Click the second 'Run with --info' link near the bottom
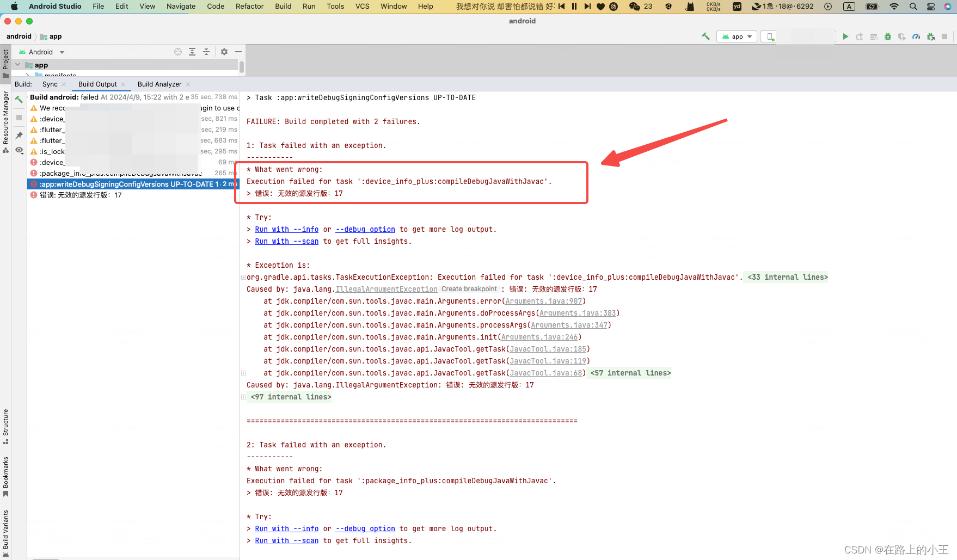This screenshot has height=560, width=957. [286, 529]
